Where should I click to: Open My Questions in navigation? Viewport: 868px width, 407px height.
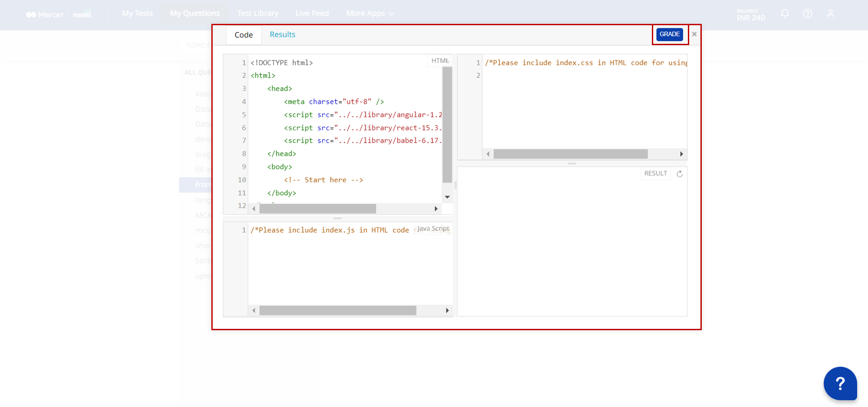tap(195, 13)
